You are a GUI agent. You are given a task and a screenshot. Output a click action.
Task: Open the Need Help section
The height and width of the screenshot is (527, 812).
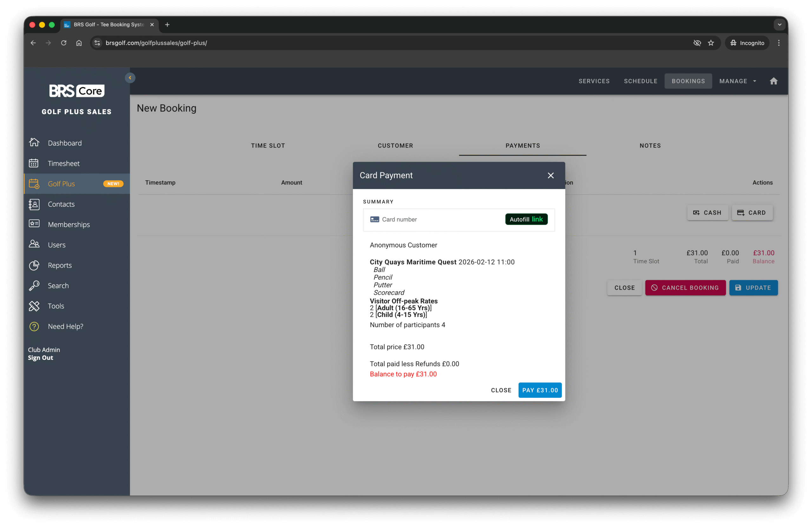34,326
